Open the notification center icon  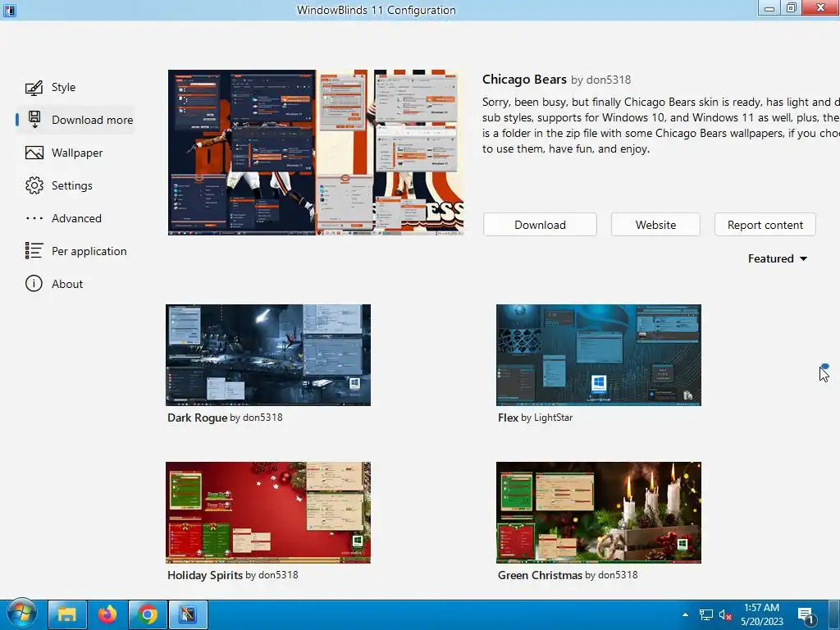coord(806,615)
